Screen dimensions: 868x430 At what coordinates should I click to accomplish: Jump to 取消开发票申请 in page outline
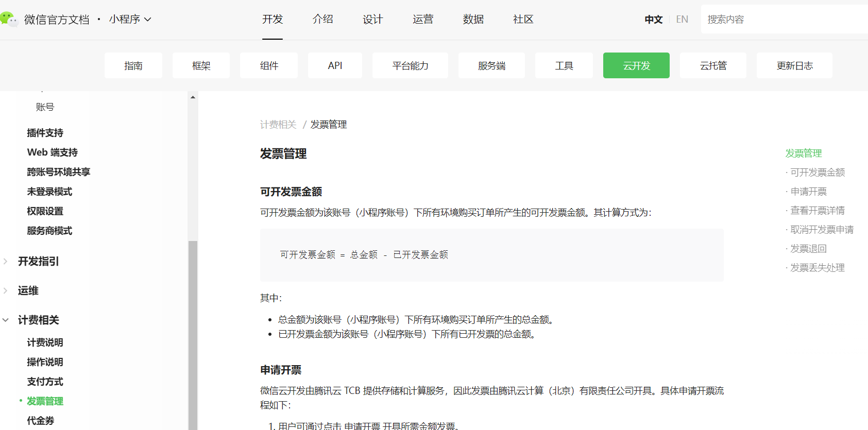click(x=822, y=230)
